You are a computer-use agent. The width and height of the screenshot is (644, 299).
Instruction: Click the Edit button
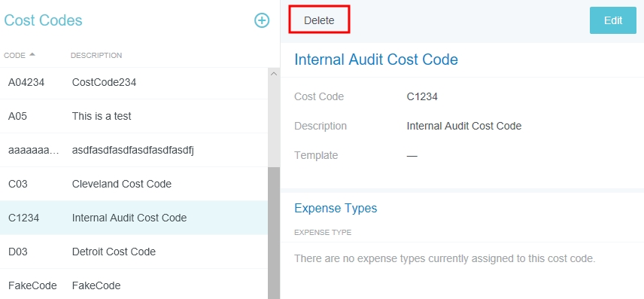coord(613,20)
